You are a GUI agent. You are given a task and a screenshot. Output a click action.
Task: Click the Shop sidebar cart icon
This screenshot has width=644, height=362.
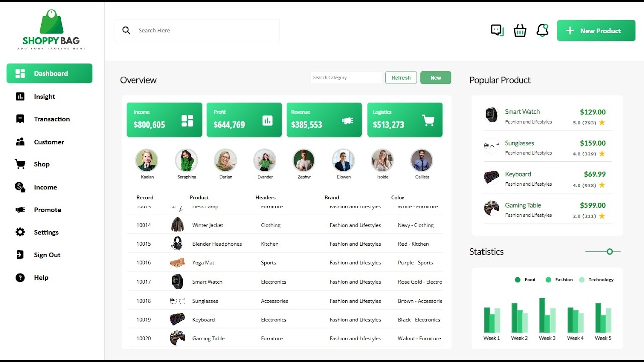[x=20, y=164]
